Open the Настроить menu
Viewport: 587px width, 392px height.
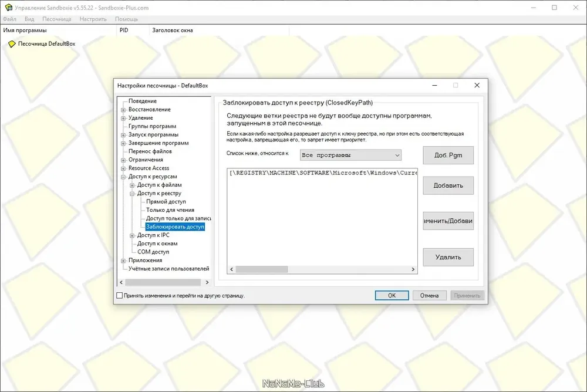[93, 19]
